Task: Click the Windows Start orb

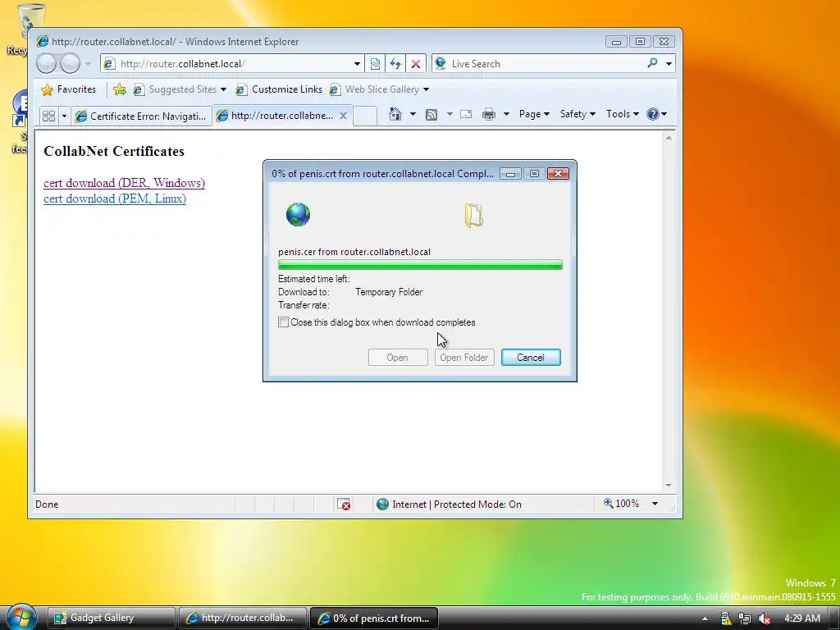Action: click(21, 617)
